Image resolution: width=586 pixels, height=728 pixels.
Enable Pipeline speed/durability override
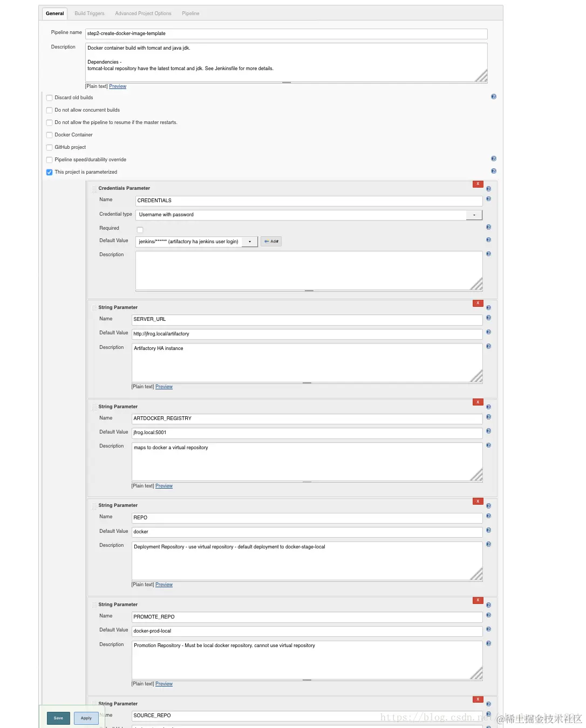(x=49, y=160)
